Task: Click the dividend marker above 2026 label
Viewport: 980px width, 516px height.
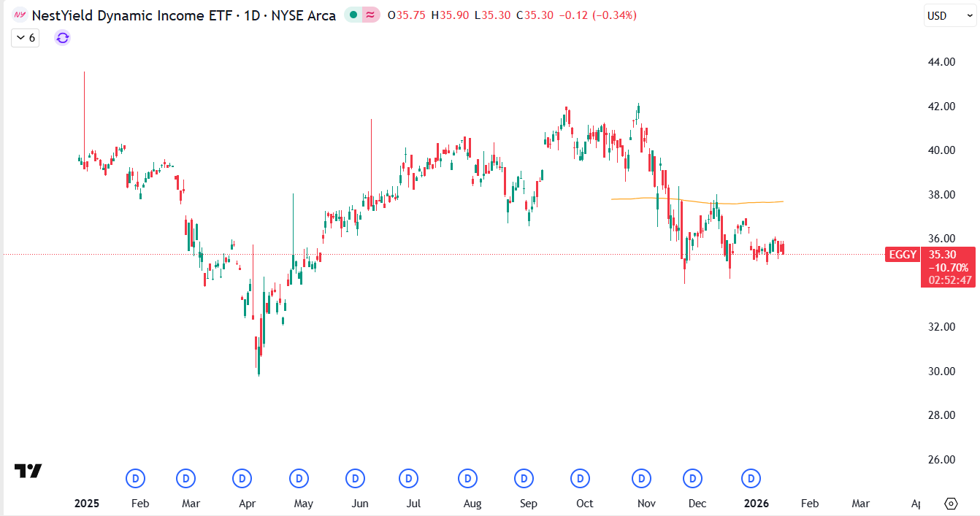Action: 751,479
